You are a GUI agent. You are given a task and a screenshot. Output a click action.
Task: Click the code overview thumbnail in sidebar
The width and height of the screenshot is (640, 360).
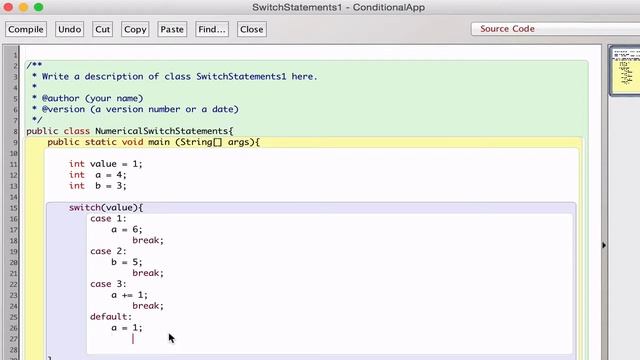[x=626, y=70]
